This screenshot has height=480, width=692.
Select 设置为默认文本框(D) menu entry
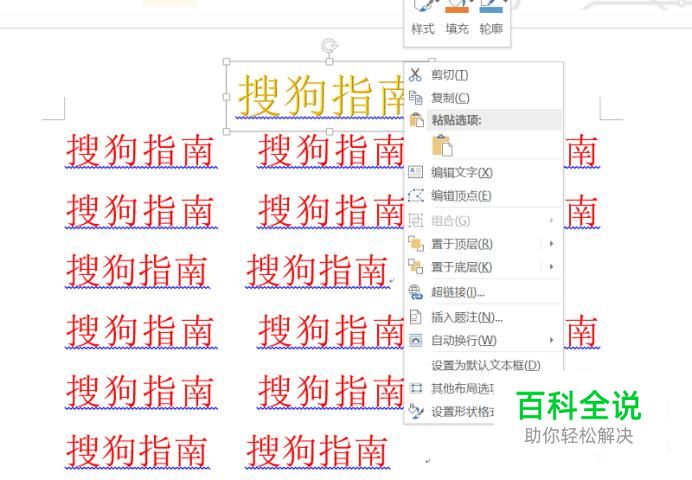(485, 365)
